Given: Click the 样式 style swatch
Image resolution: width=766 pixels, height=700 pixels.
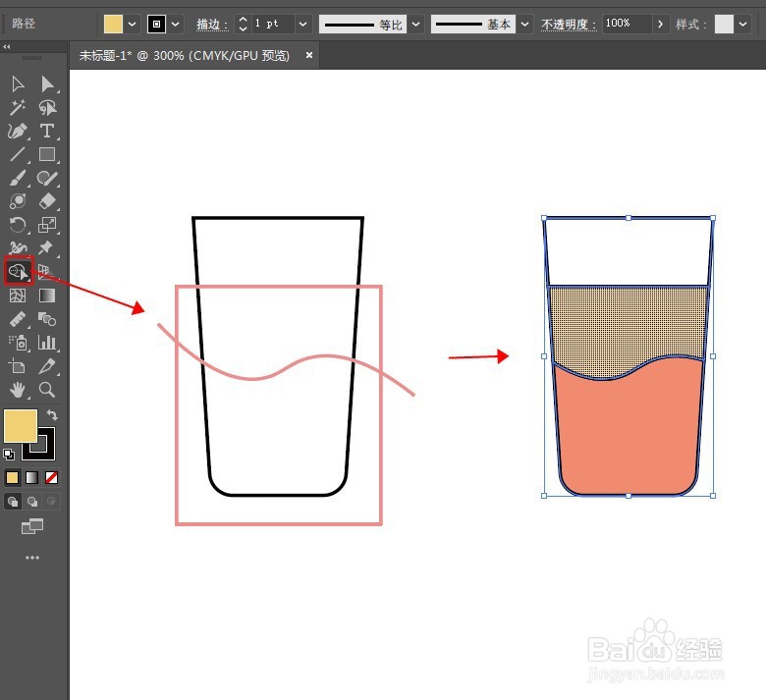Looking at the screenshot, I should 724,24.
